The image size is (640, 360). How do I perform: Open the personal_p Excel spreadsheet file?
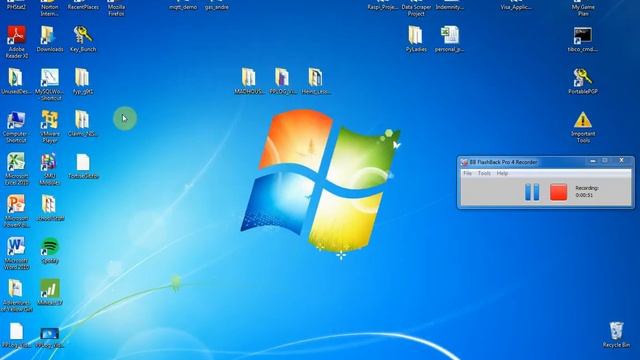[x=449, y=36]
